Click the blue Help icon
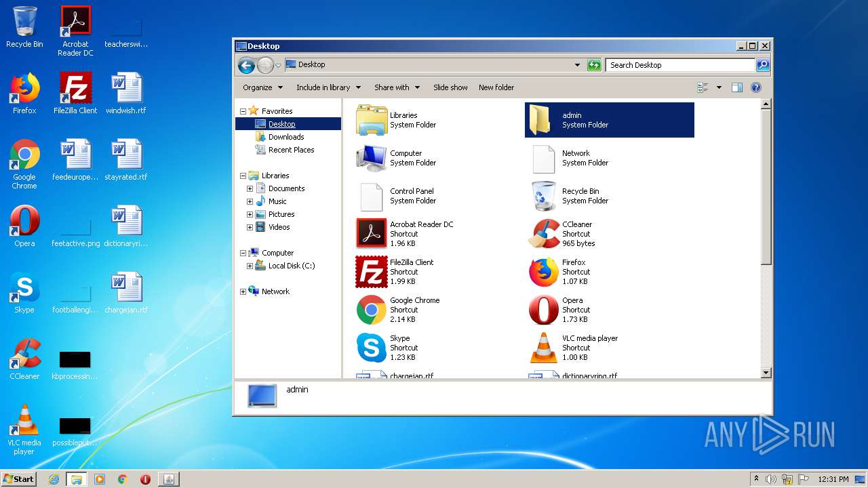Image resolution: width=868 pixels, height=488 pixels. tap(756, 87)
